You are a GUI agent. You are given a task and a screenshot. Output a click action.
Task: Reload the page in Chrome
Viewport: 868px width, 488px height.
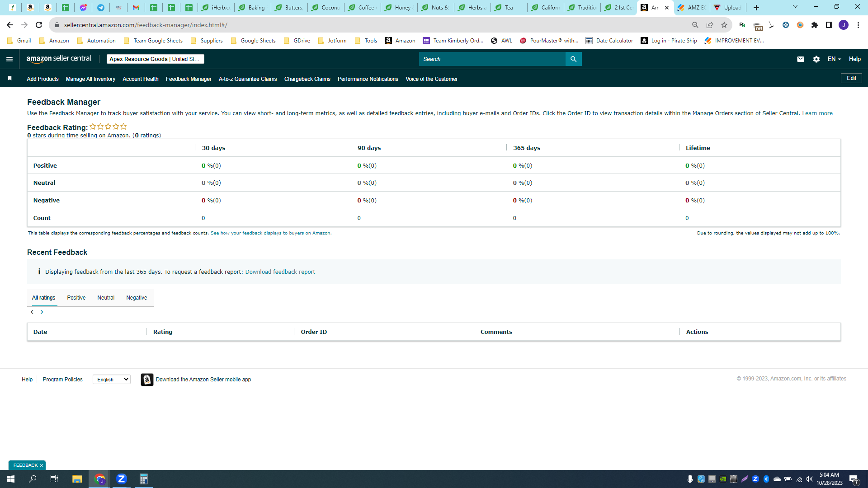click(39, 25)
